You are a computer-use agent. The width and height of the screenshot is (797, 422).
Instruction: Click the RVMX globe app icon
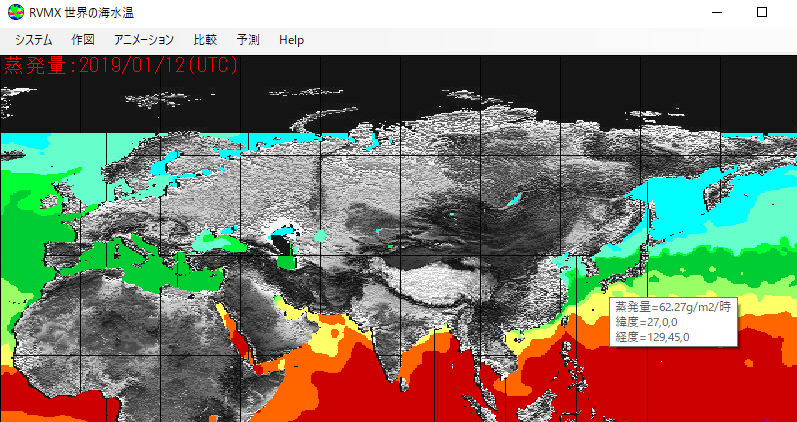pyautogui.click(x=15, y=13)
